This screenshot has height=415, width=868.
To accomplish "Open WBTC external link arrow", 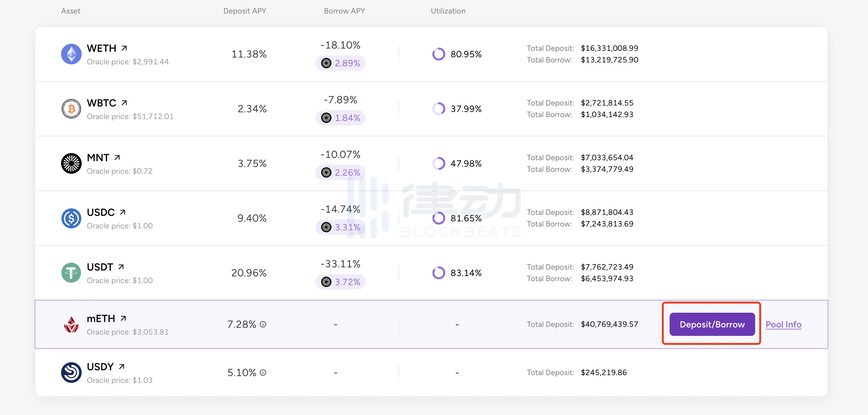I will [124, 103].
